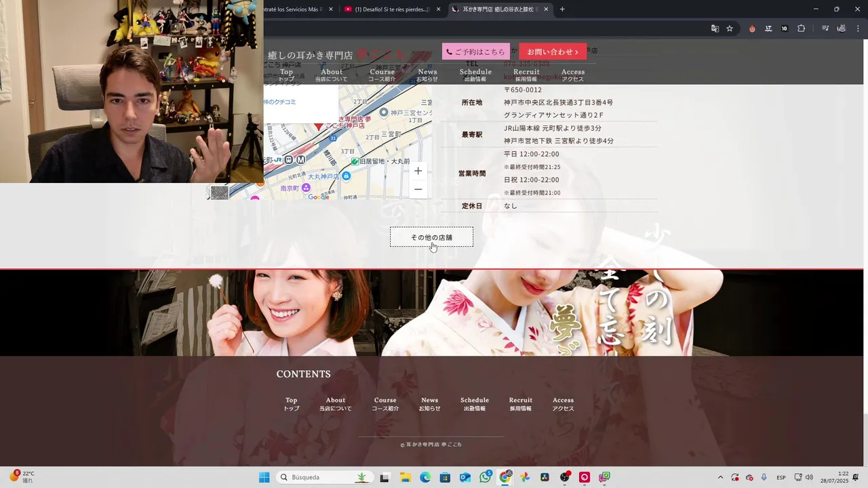Open Recruit 採用情報 in header navigation
Viewport: 868px width, 488px height.
pyautogui.click(x=526, y=75)
